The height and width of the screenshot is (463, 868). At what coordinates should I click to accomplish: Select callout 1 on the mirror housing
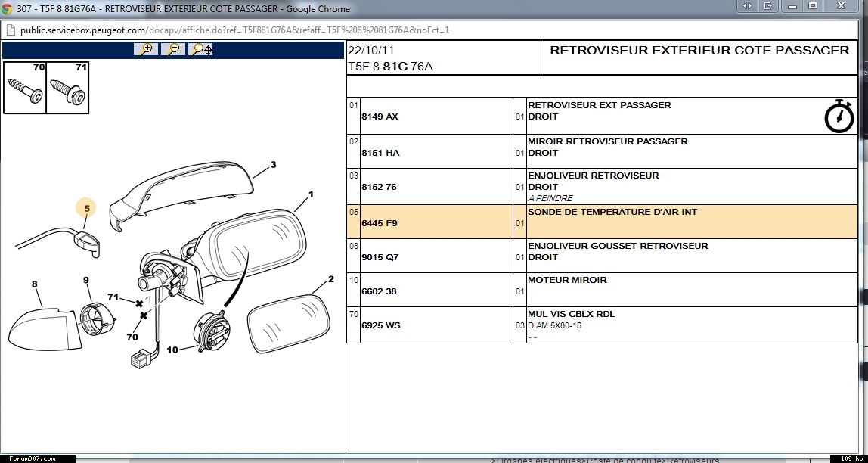coord(311,194)
